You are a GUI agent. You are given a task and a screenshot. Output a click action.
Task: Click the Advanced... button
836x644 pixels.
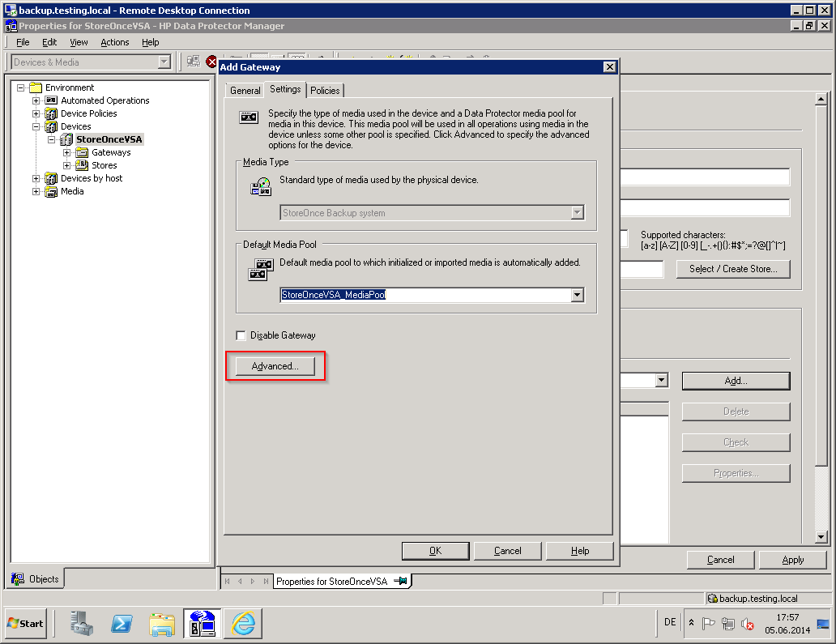[275, 366]
